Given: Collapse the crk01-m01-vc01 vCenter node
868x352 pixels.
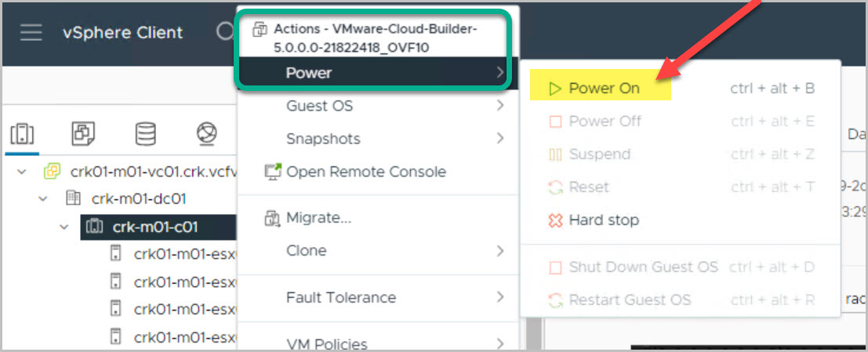Looking at the screenshot, I should point(23,171).
